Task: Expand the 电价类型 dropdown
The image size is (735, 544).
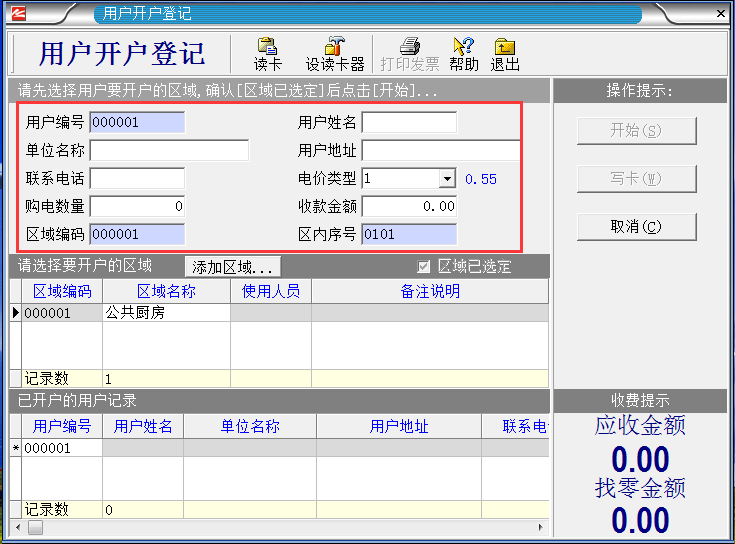Action: click(x=447, y=179)
